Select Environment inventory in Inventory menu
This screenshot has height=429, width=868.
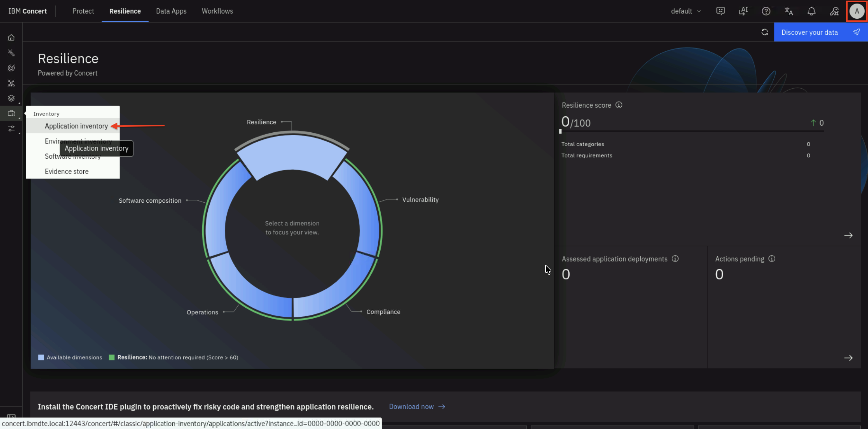tap(73, 141)
